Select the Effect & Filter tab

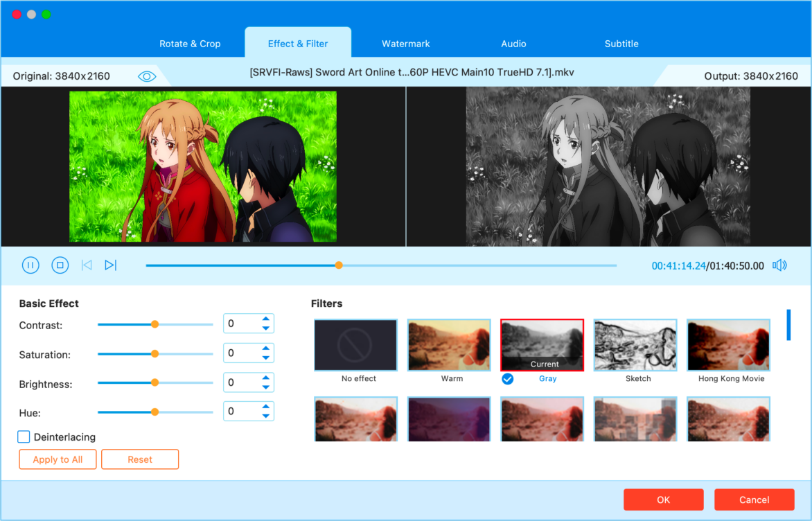(298, 44)
